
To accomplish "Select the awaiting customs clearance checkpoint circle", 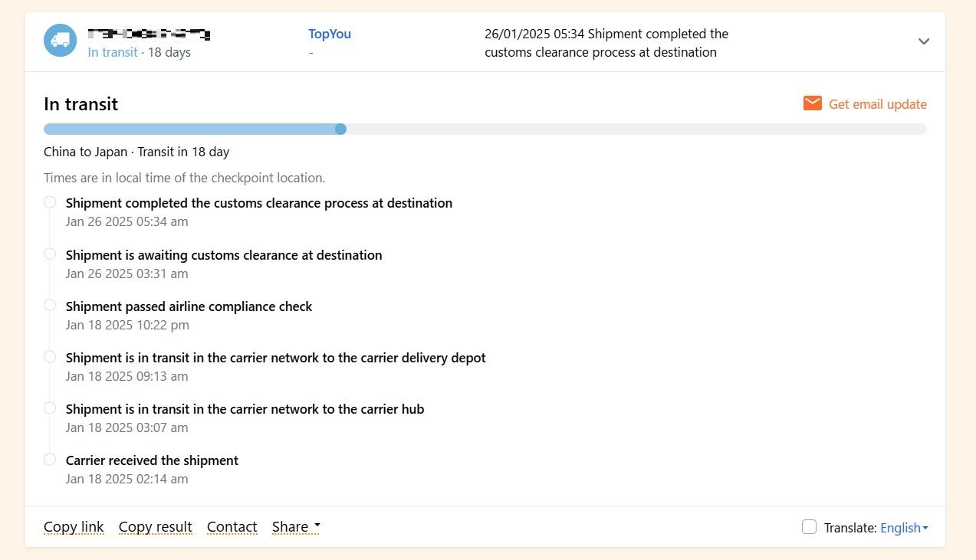I will (x=50, y=254).
